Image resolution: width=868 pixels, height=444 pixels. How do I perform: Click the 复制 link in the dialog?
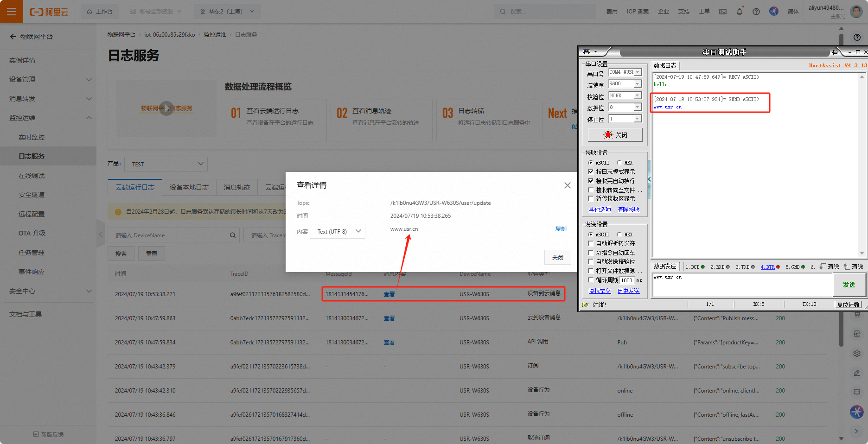[561, 229]
